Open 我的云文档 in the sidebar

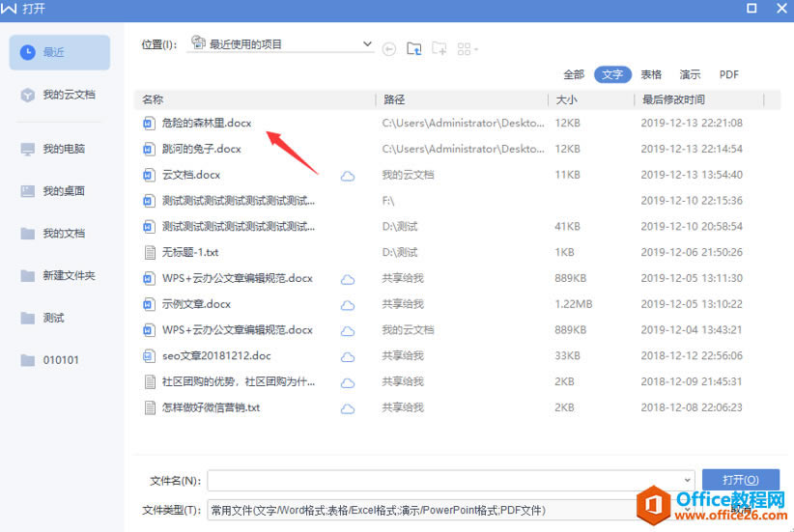pyautogui.click(x=60, y=95)
